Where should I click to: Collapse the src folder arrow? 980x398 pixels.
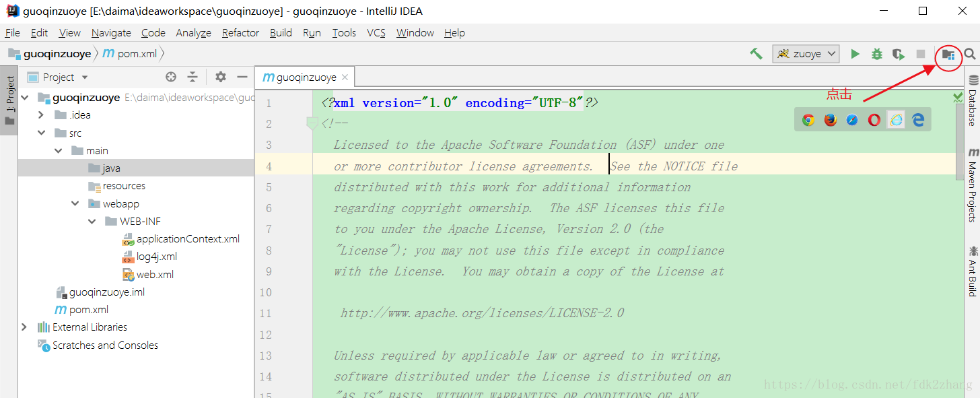click(x=42, y=133)
